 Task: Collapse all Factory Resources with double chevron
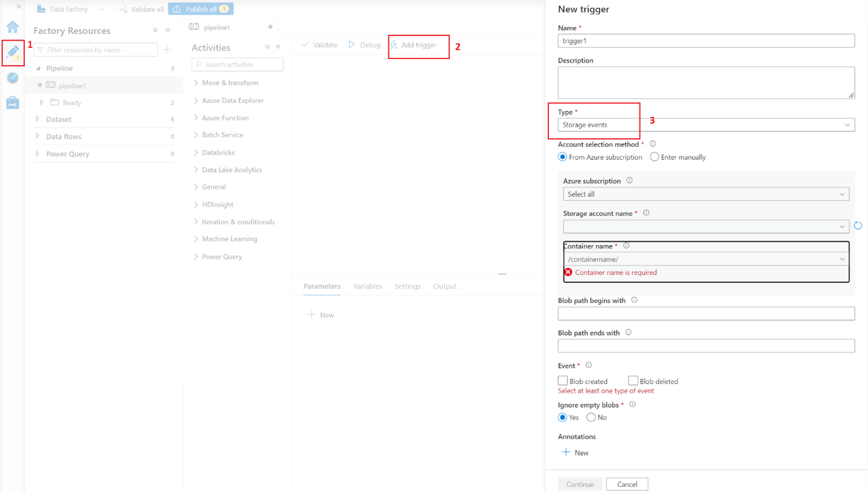155,31
